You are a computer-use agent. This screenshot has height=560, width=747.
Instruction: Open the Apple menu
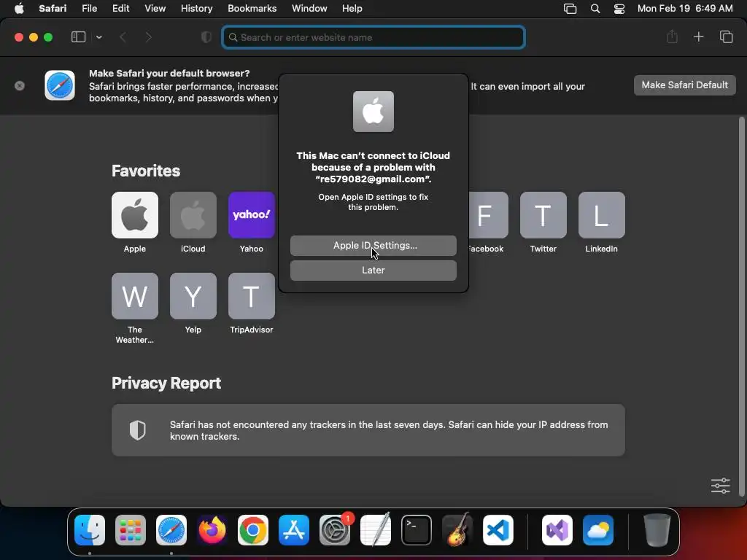tap(19, 8)
